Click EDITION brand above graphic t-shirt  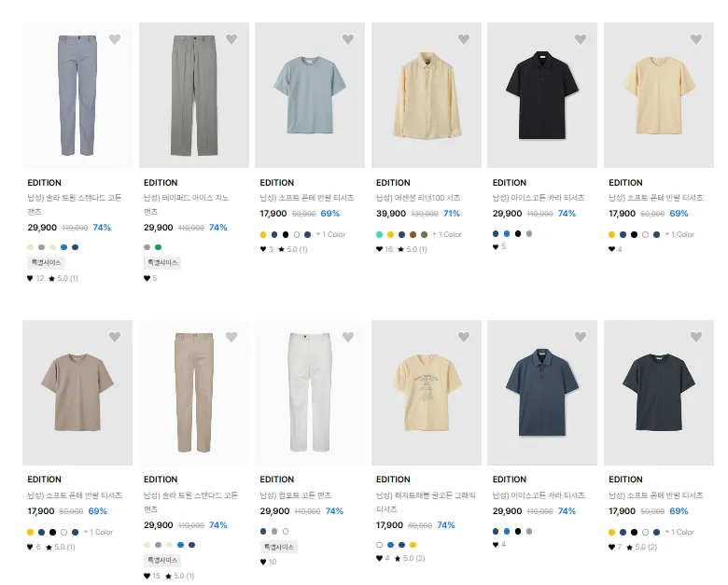(x=393, y=480)
